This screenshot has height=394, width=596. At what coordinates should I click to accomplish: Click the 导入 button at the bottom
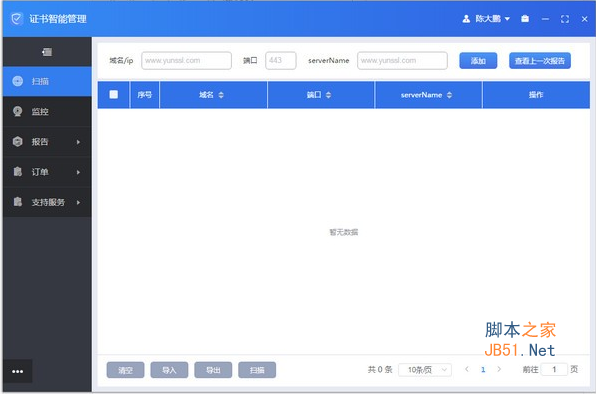(169, 370)
